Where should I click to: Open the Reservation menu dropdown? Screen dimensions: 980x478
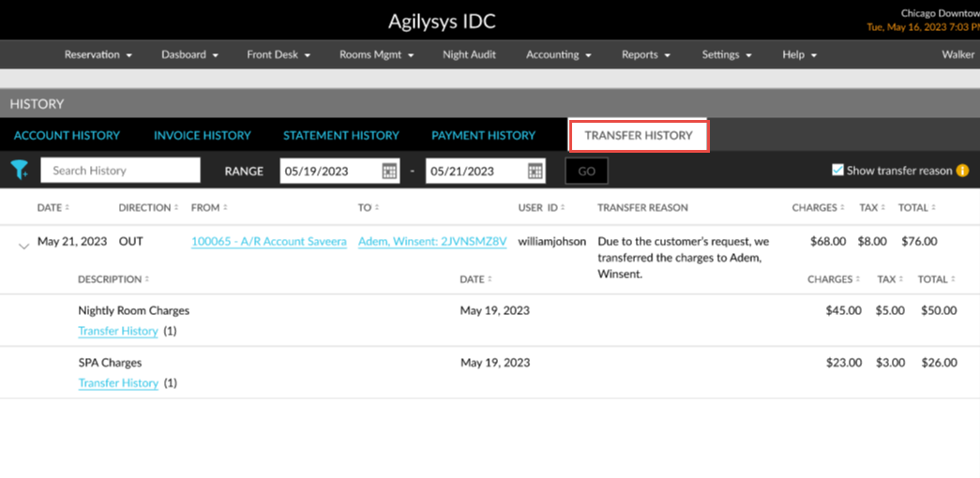[98, 55]
